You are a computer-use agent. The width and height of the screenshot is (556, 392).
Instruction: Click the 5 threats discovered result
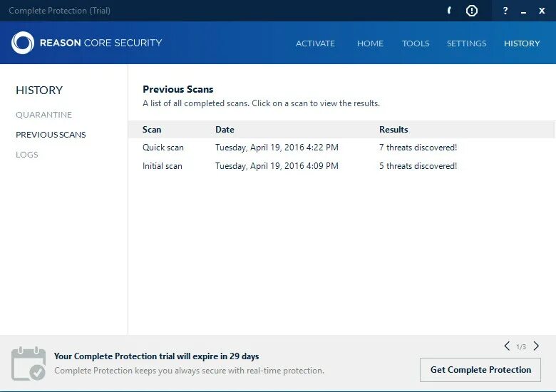418,166
